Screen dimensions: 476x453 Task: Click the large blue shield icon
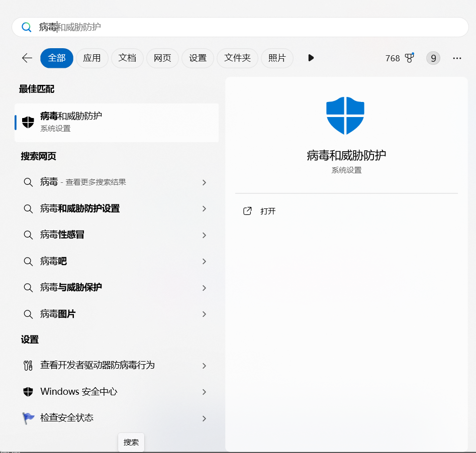click(x=345, y=116)
